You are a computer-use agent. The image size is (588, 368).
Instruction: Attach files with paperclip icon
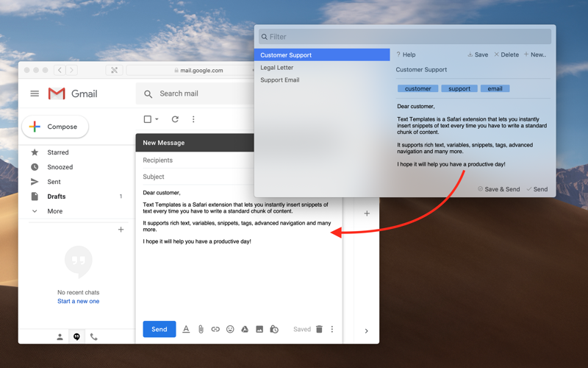tap(201, 329)
